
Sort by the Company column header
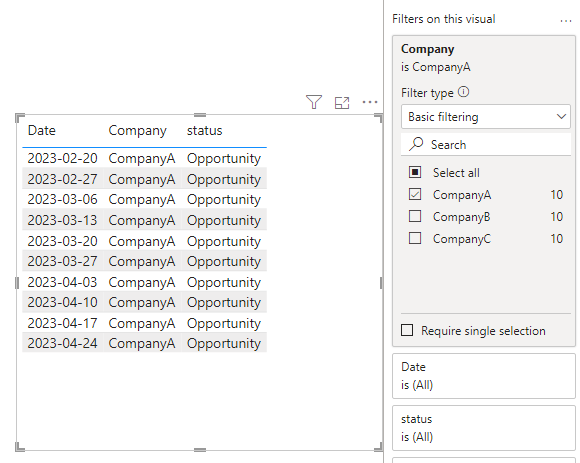coord(137,131)
